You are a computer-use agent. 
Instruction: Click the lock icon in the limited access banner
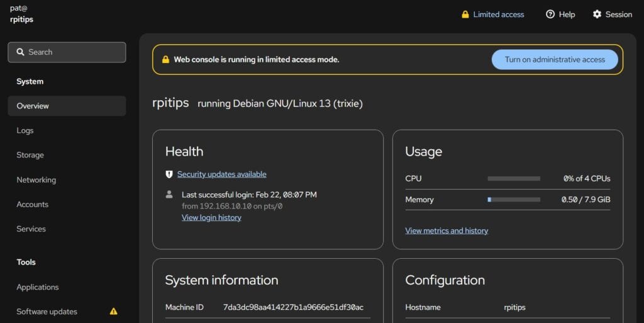coord(165,60)
